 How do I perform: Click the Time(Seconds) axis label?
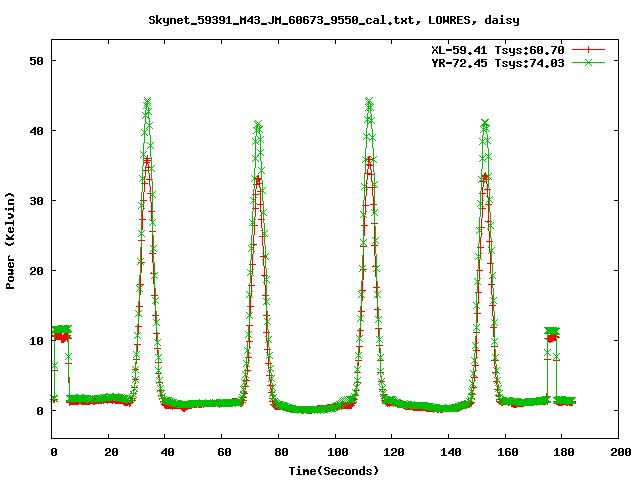click(334, 471)
